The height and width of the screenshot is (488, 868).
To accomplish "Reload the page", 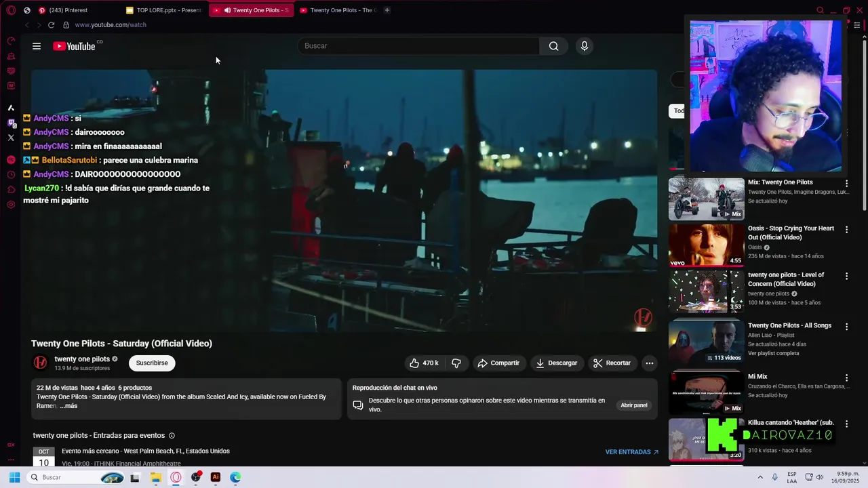I will (x=51, y=25).
